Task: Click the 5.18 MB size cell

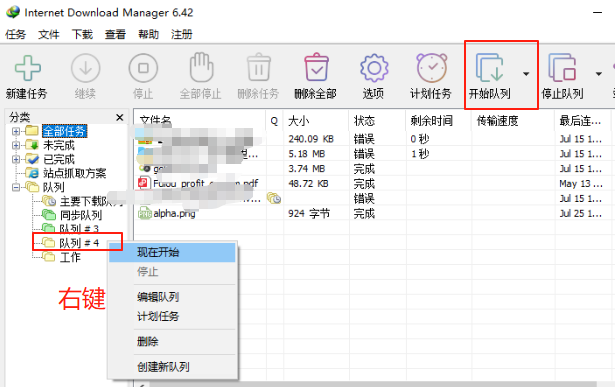Action: pos(307,154)
